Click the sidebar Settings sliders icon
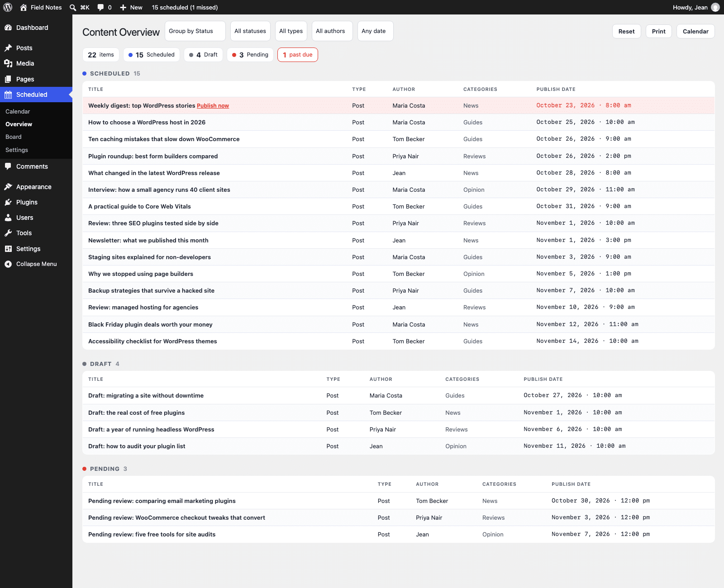The image size is (724, 588). coord(8,249)
